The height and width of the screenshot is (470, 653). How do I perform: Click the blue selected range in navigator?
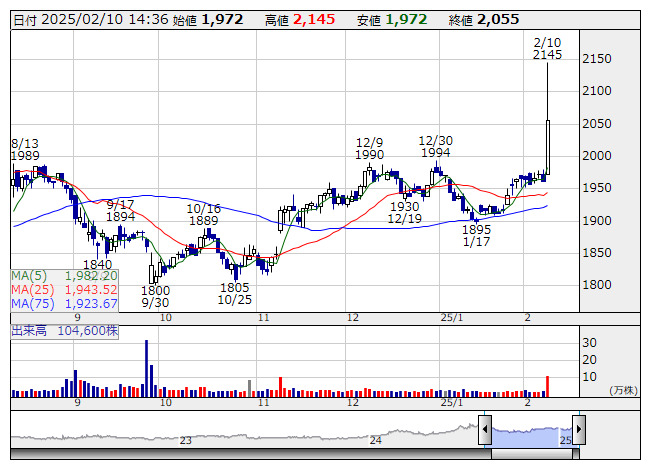[x=532, y=438]
